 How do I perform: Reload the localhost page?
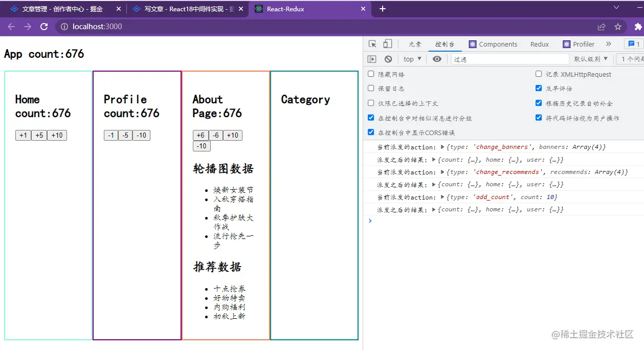pos(44,27)
